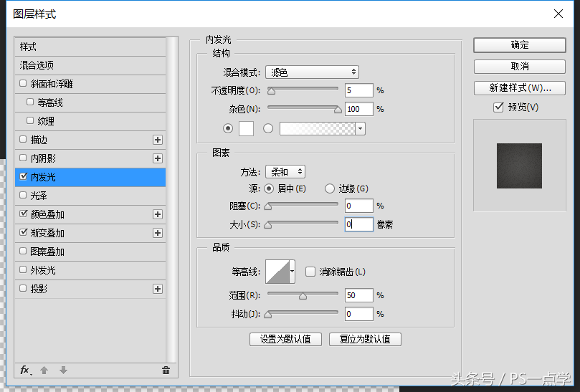Uncheck 颜色叠加 effect checkbox
This screenshot has width=580, height=392.
tap(24, 214)
